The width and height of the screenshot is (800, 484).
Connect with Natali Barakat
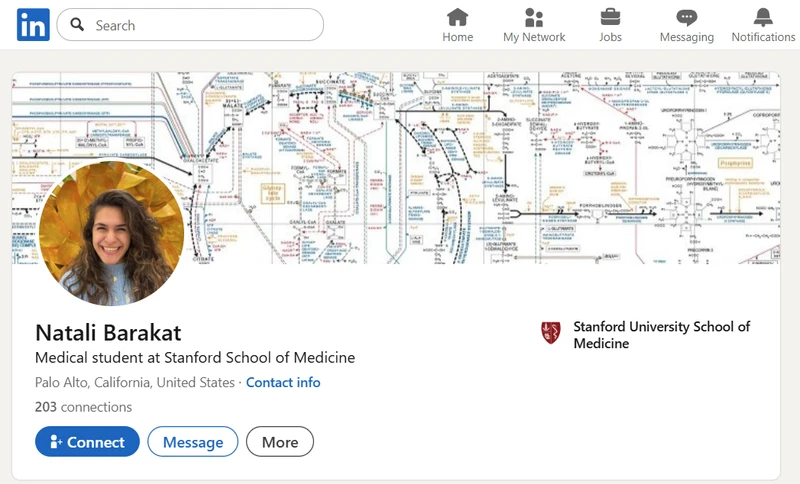pos(87,442)
